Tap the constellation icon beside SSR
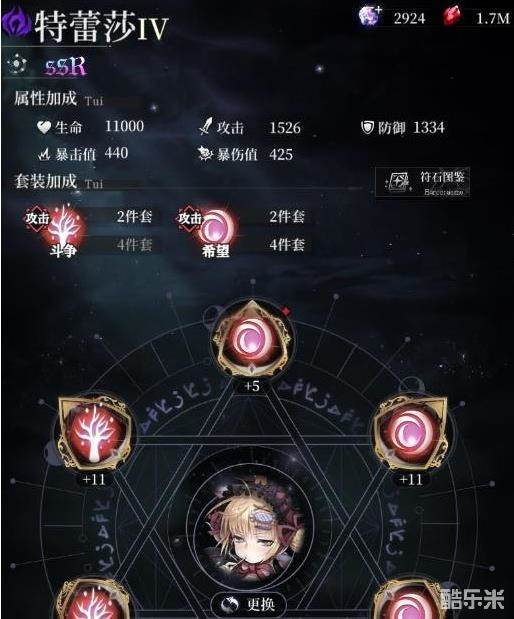The width and height of the screenshot is (514, 619). [x=17, y=64]
